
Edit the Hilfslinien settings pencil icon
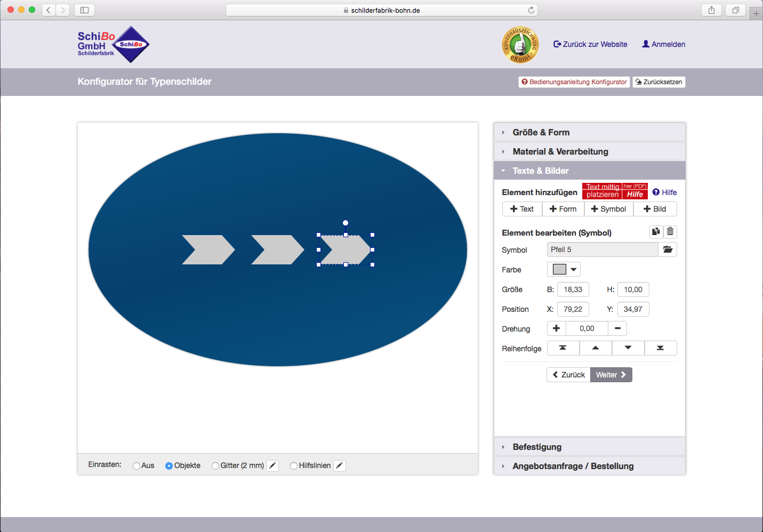340,465
